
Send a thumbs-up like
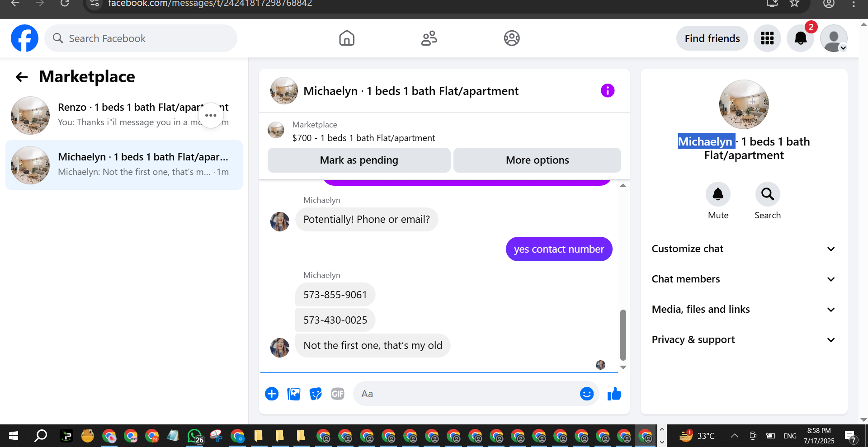[614, 394]
